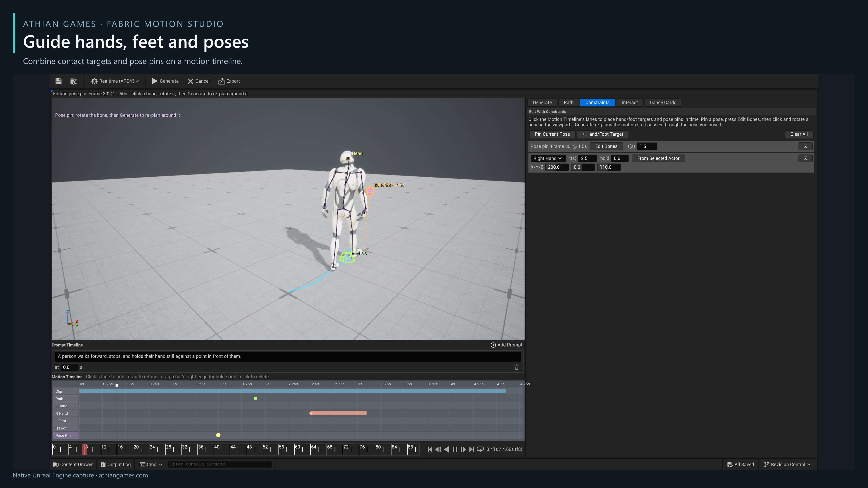Select the Constraints tab
Viewport: 868px width, 488px height.
click(597, 102)
